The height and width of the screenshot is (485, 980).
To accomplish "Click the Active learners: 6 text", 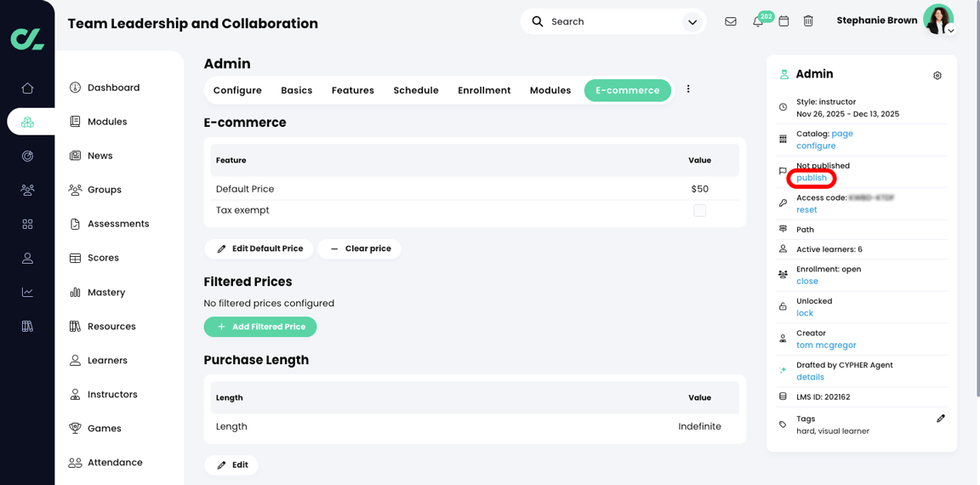I will click(x=829, y=249).
